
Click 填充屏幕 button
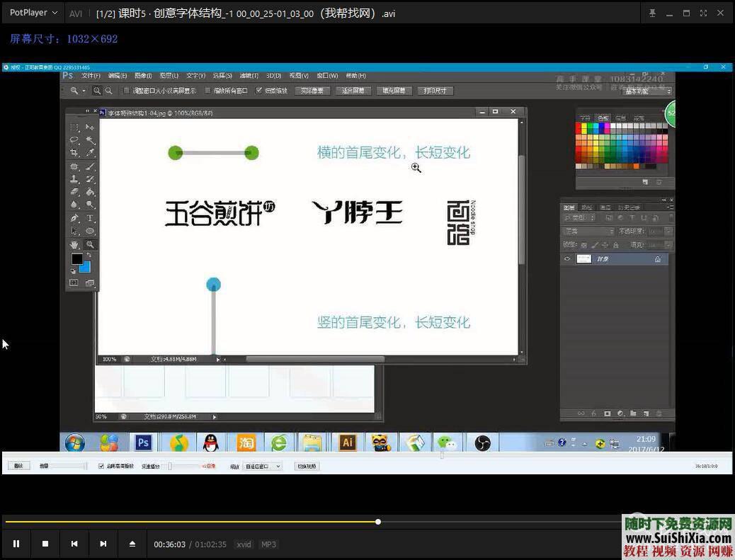394,91
